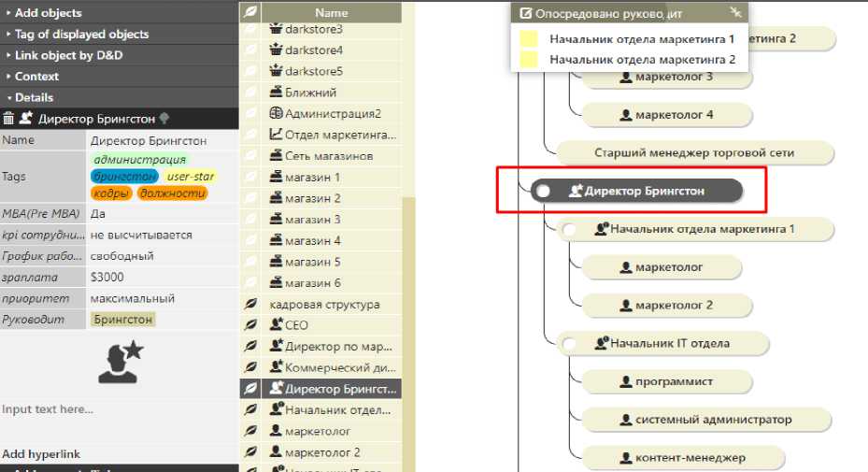Click the person icon on маркетолог 4 node
The image size is (868, 472).
tap(625, 115)
